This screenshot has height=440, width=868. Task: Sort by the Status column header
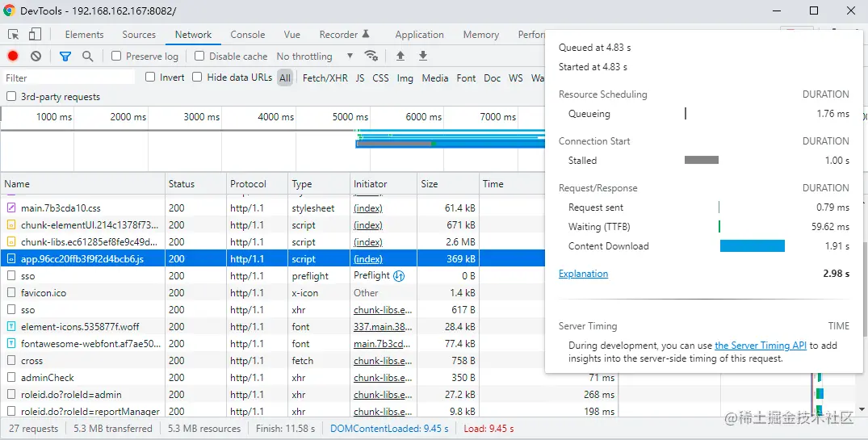(196, 184)
